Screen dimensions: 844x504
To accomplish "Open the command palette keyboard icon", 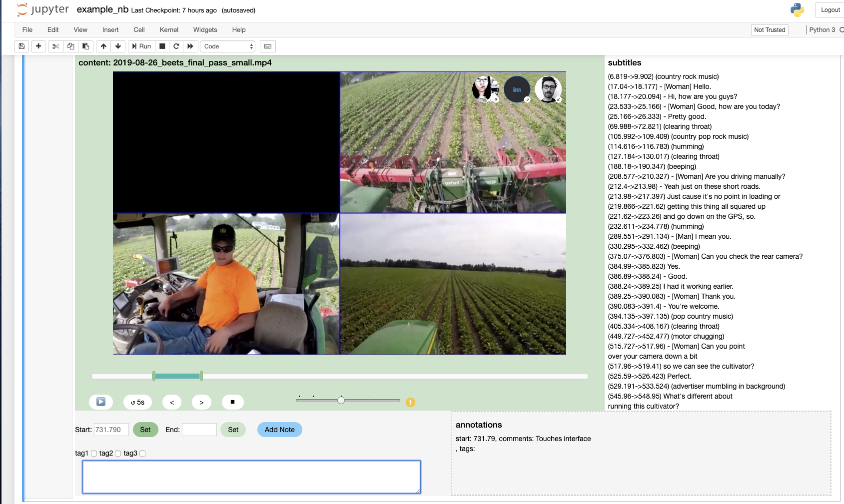I will pos(268,46).
